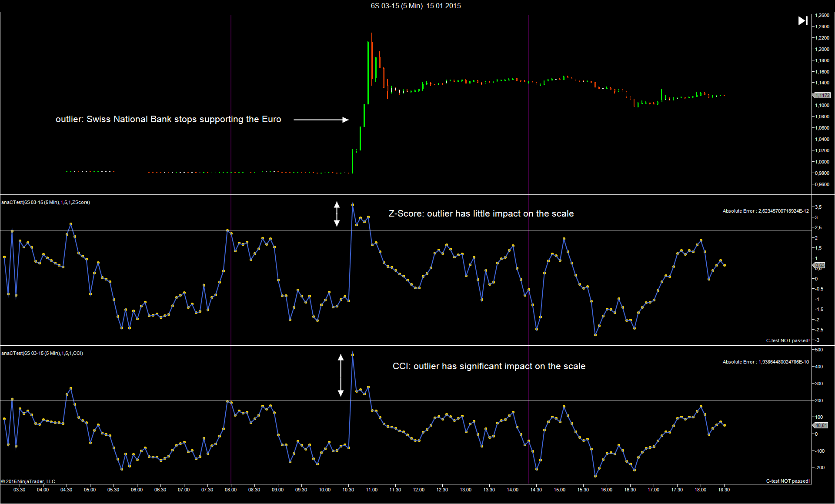This screenshot has width=835, height=504.
Task: Click the 'CCI: outlier has significant impact' note
Action: point(489,366)
